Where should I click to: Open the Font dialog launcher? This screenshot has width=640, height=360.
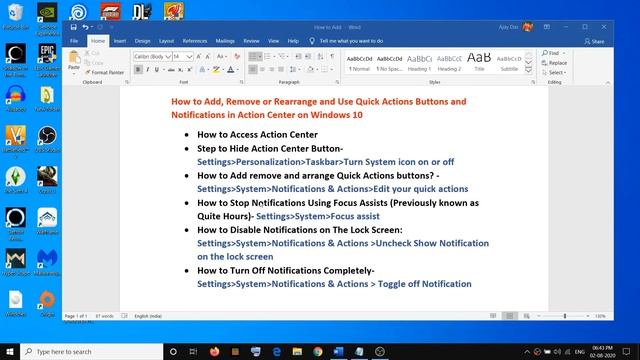pyautogui.click(x=241, y=82)
